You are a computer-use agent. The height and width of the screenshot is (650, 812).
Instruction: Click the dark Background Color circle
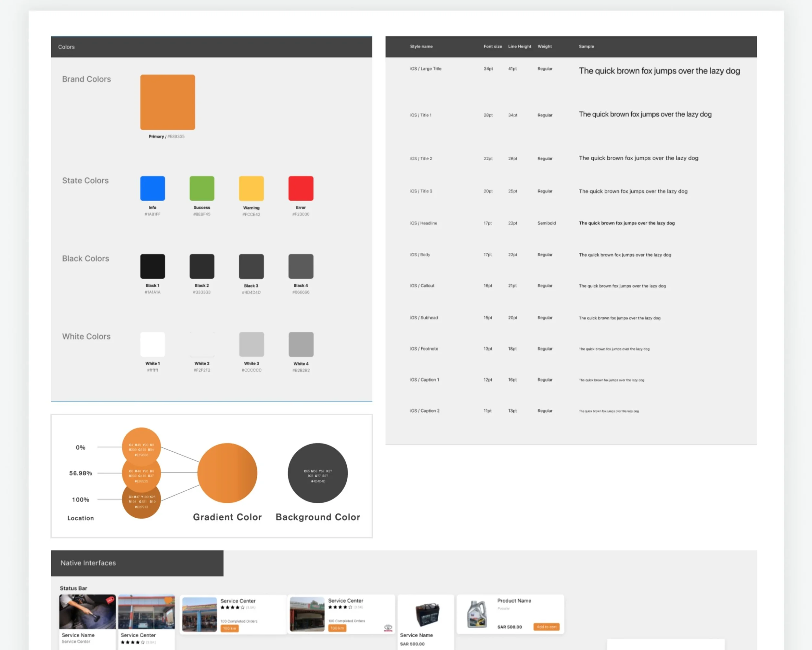pos(317,473)
